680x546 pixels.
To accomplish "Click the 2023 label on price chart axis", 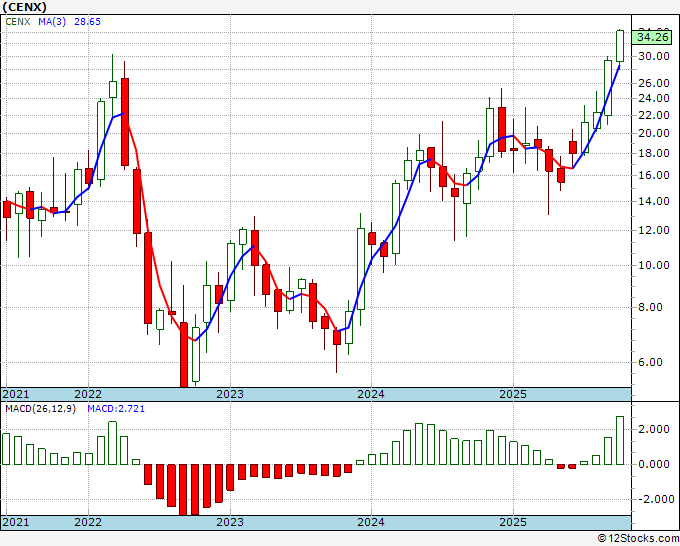I will pyautogui.click(x=230, y=394).
